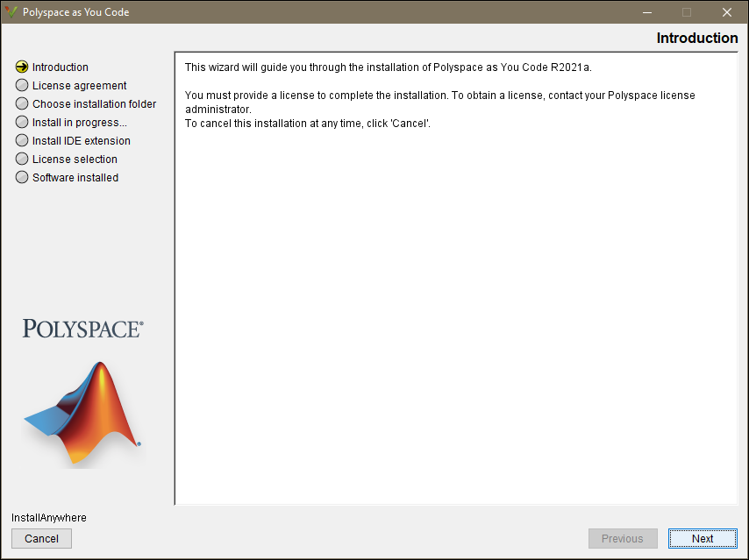This screenshot has width=749, height=560.
Task: Click the Software installed step circle
Action: coord(20,177)
